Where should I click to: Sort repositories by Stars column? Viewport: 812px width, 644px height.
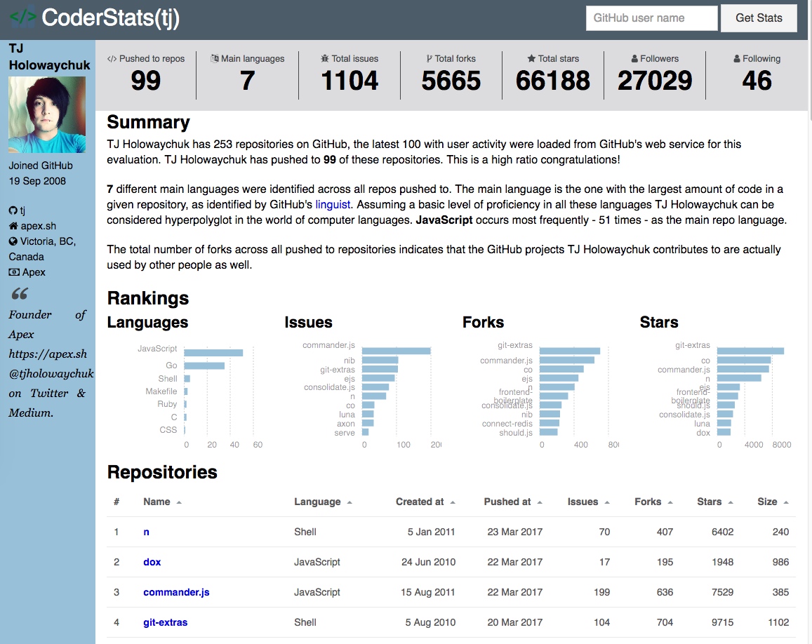tap(714, 502)
